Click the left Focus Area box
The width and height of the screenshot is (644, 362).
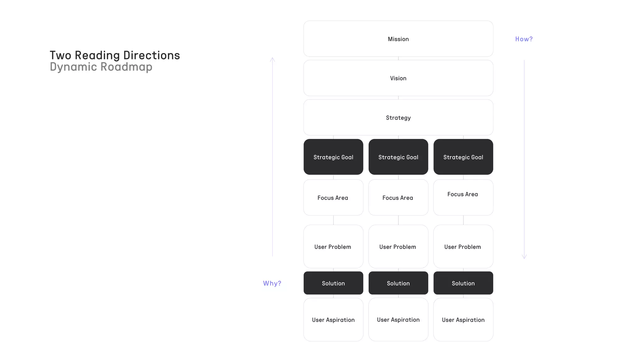pos(333,198)
